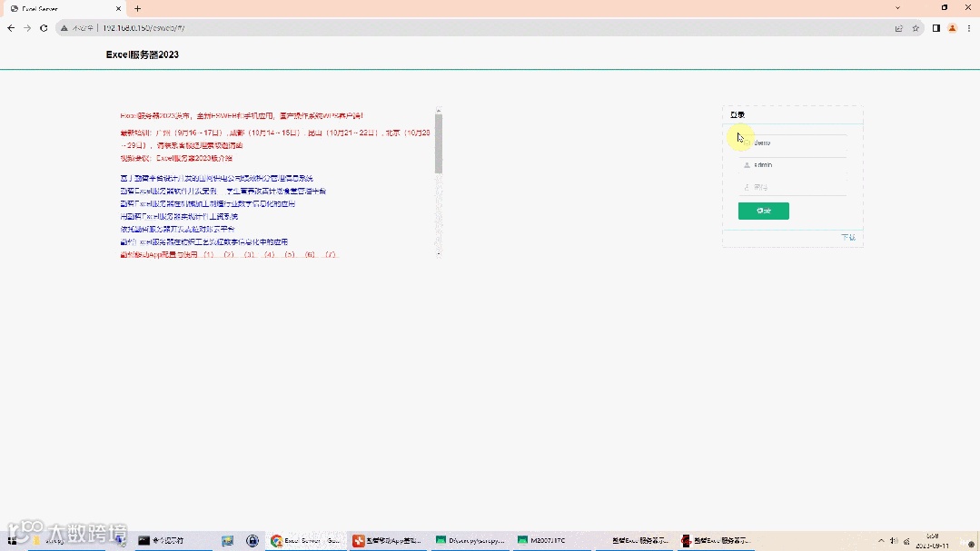The height and width of the screenshot is (551, 980).
Task: Open the second blue news article link
Action: (x=223, y=192)
